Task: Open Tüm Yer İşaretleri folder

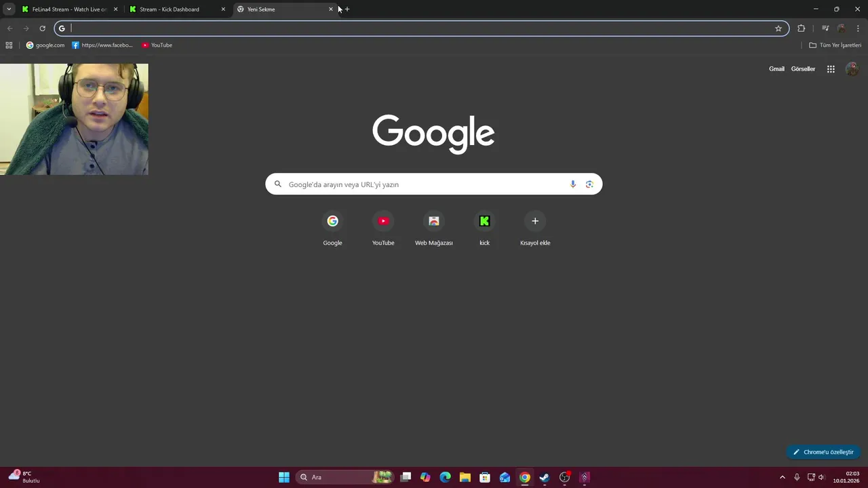Action: tap(835, 45)
